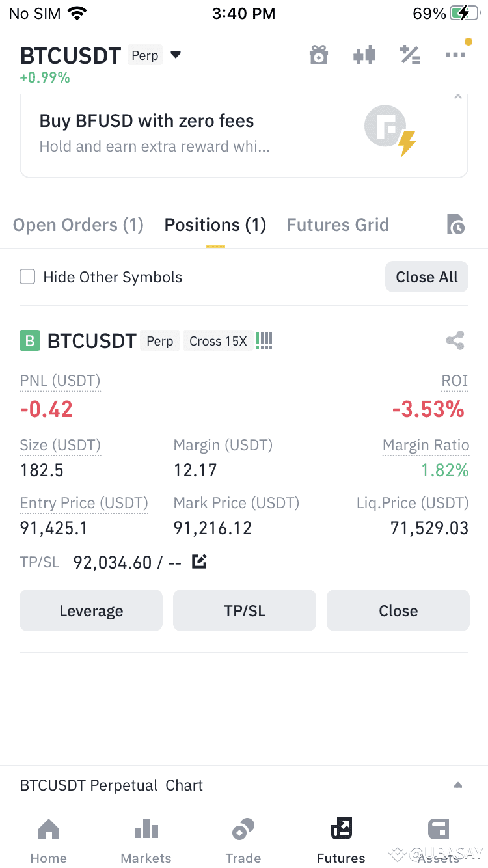Switch to Futures Grid tab
This screenshot has width=488, height=868.
(x=338, y=225)
